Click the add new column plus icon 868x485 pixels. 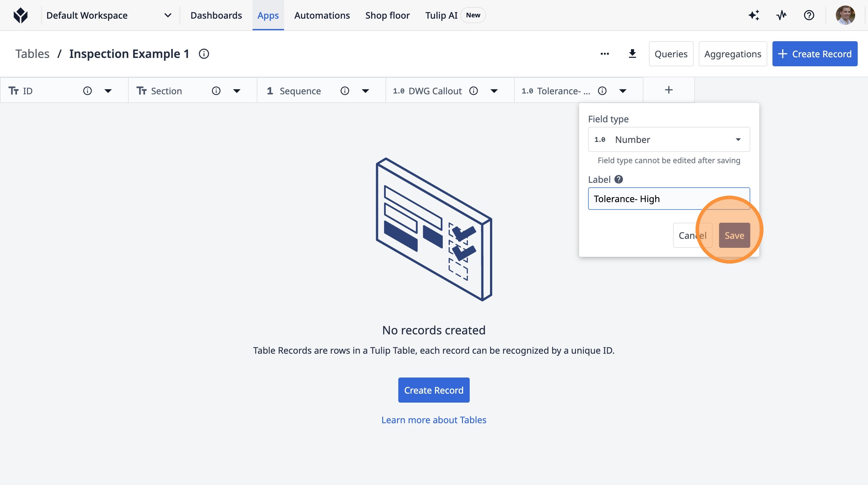click(669, 90)
